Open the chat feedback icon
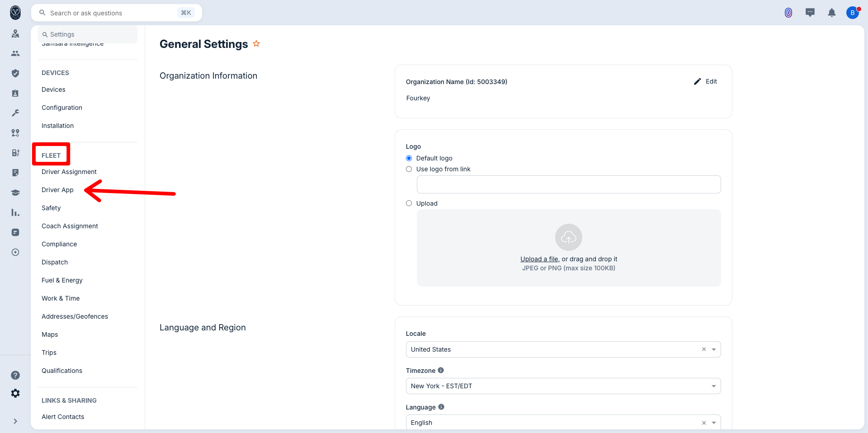This screenshot has width=868, height=433. (810, 13)
